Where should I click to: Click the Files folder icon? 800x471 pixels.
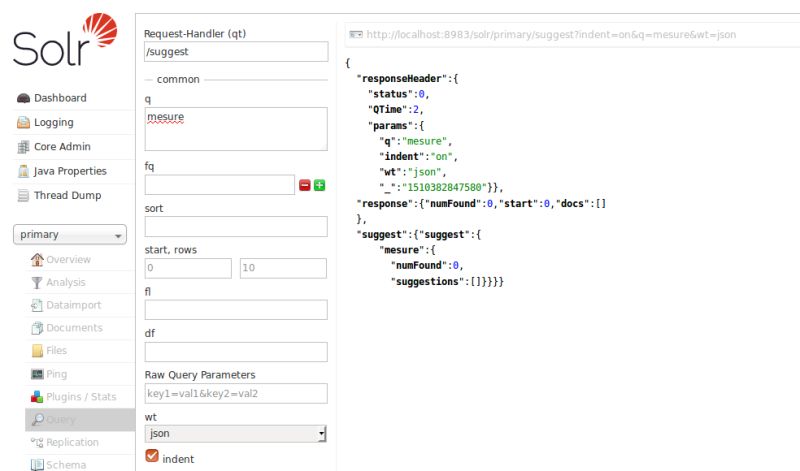37,351
